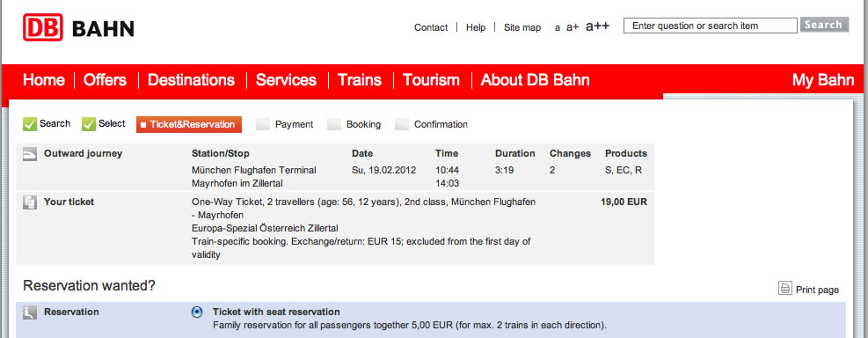
Task: Set the medium a+ font size
Action: pos(573,27)
